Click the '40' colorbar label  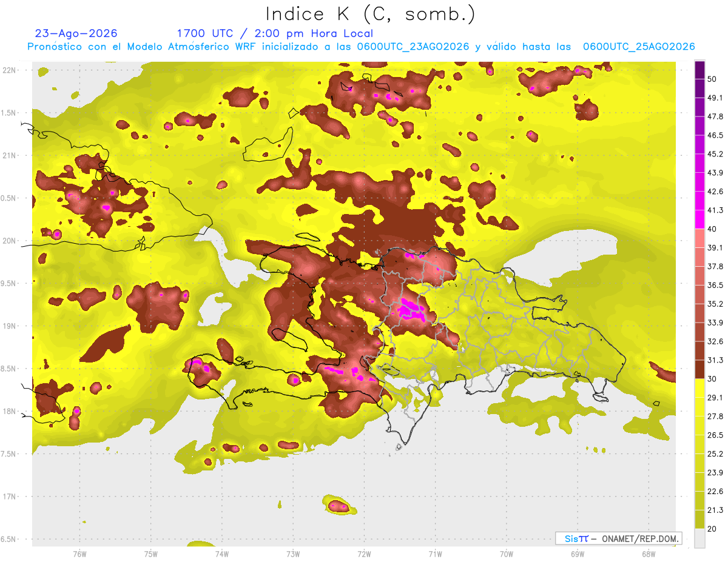click(712, 229)
